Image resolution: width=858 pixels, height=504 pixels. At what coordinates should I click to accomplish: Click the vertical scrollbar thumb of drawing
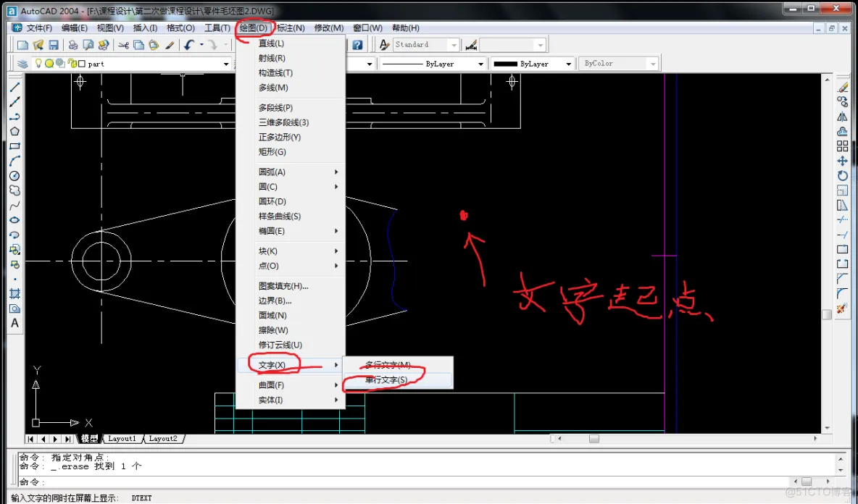827,314
